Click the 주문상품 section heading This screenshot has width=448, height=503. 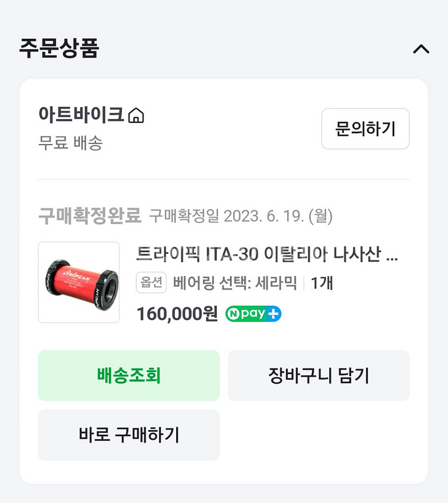tap(59, 48)
